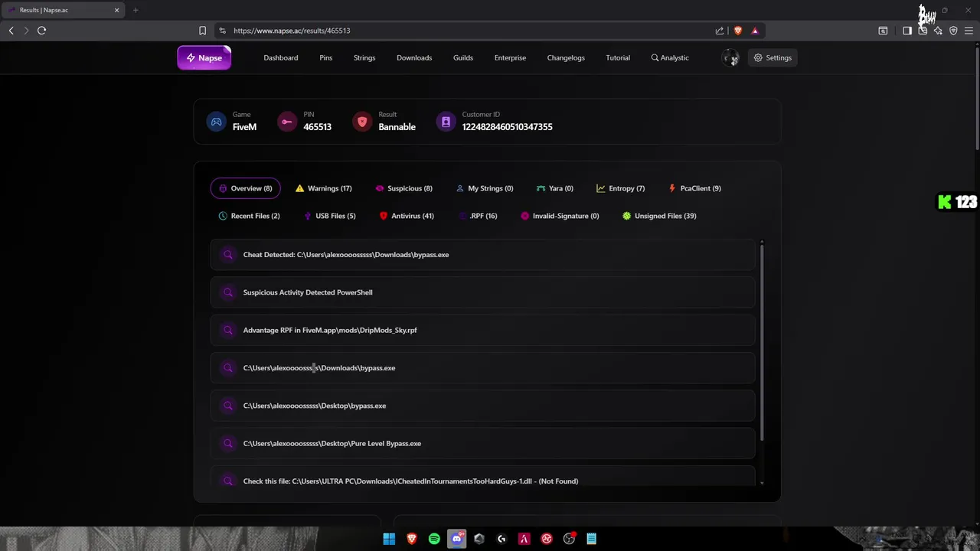980x551 pixels.
Task: Select the ICheatedInTournamentsTooHardGuys-1.dll entry
Action: [x=410, y=481]
